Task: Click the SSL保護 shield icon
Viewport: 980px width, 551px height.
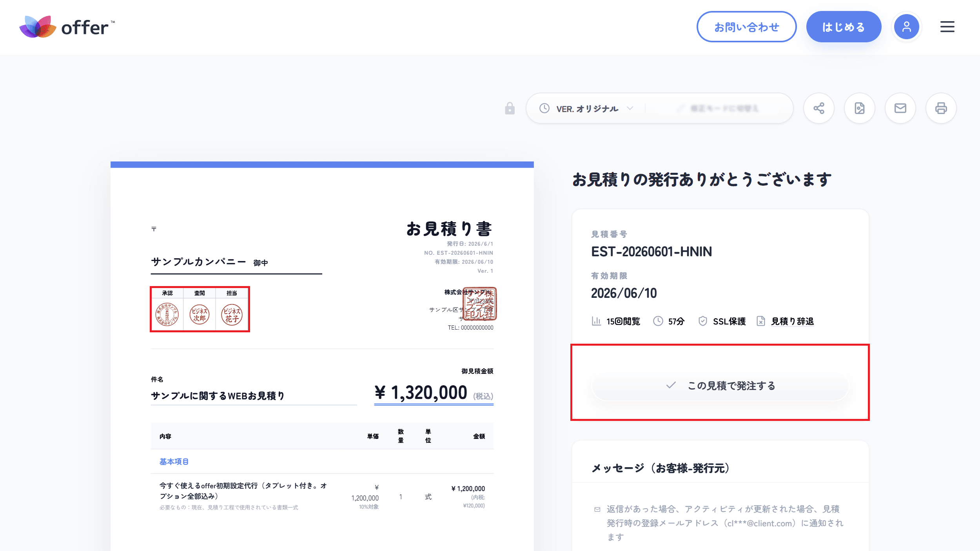Action: 702,321
